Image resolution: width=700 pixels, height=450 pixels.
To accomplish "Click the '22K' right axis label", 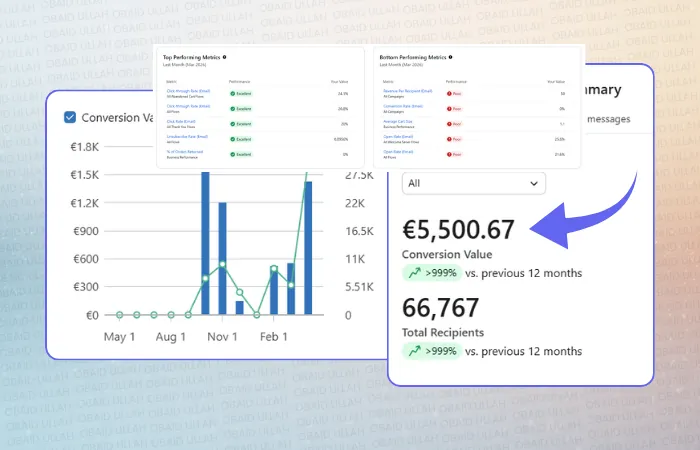I will click(355, 203).
